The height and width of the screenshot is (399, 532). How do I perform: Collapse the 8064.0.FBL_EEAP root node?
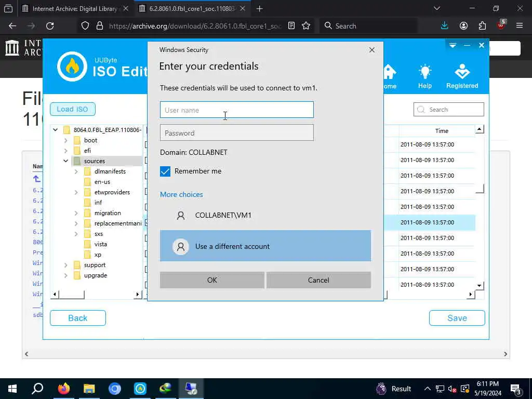[55, 129]
